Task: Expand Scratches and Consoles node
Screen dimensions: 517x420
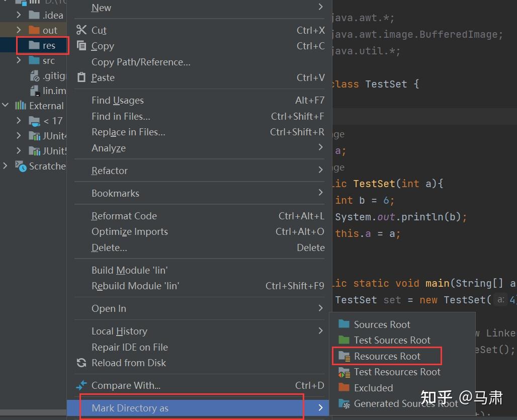Action: (5, 166)
